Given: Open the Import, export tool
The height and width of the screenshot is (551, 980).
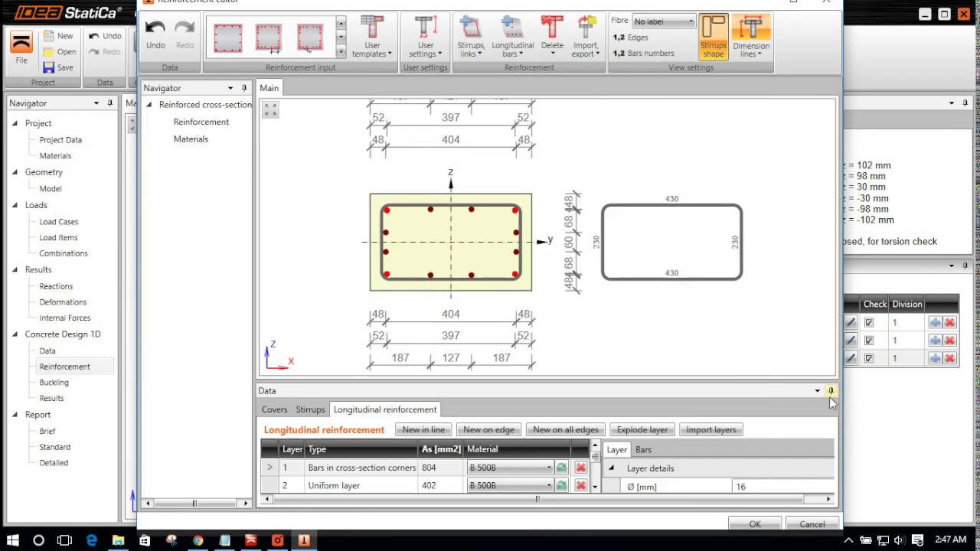Looking at the screenshot, I should 586,36.
